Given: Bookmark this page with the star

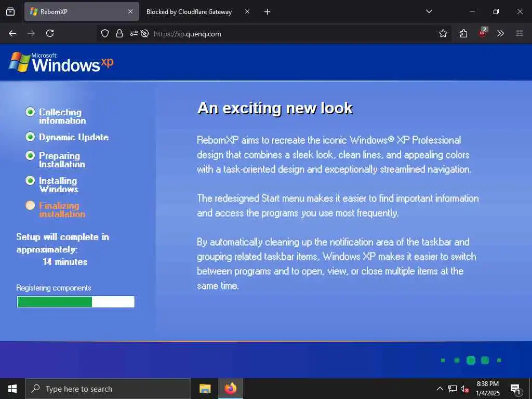Looking at the screenshot, I should coord(443,33).
